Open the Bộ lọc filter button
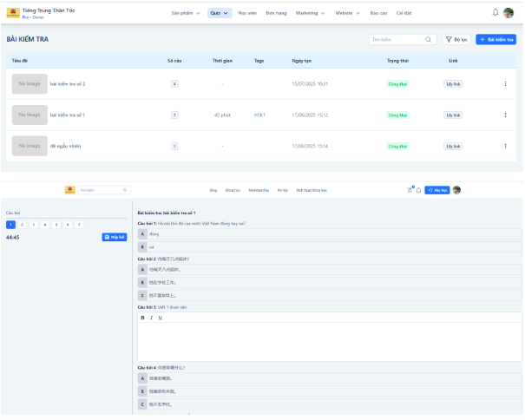The image size is (525, 420). coord(456,39)
